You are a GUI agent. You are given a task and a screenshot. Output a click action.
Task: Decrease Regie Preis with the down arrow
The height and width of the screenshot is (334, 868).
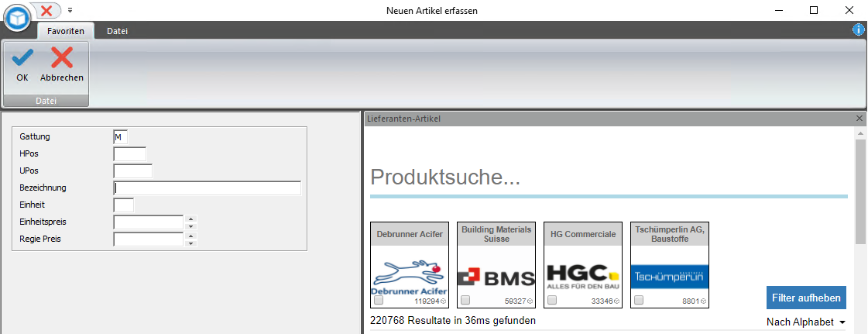(x=190, y=243)
